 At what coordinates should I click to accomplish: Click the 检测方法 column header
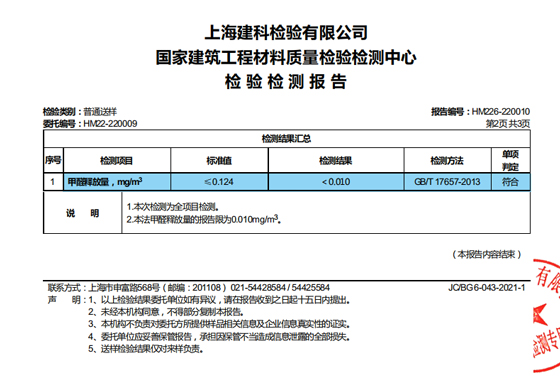[x=447, y=160]
